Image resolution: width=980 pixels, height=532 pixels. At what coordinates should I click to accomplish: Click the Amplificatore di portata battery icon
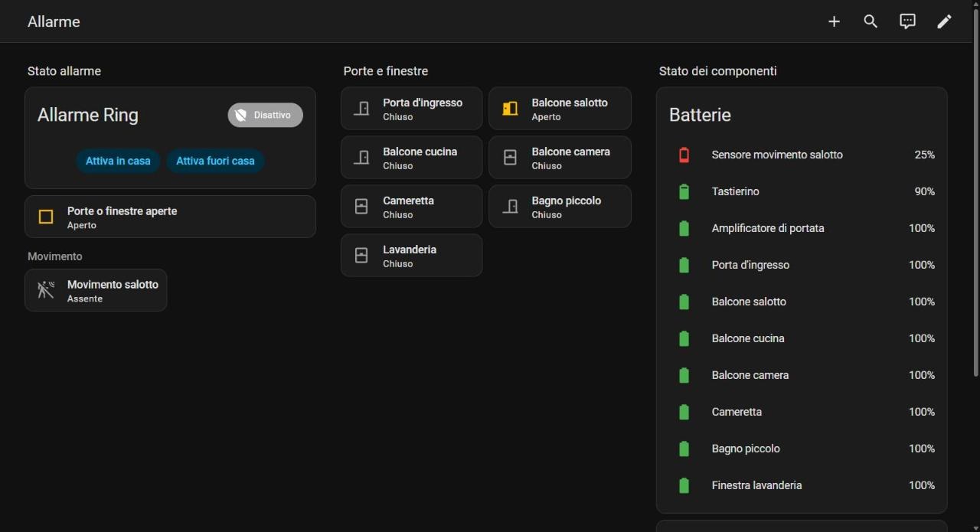pyautogui.click(x=684, y=228)
